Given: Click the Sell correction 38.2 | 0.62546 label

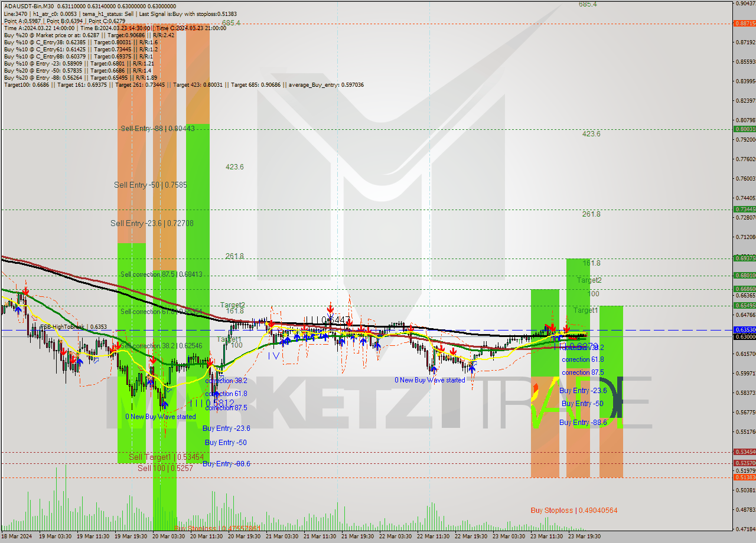Looking at the screenshot, I should 161,345.
